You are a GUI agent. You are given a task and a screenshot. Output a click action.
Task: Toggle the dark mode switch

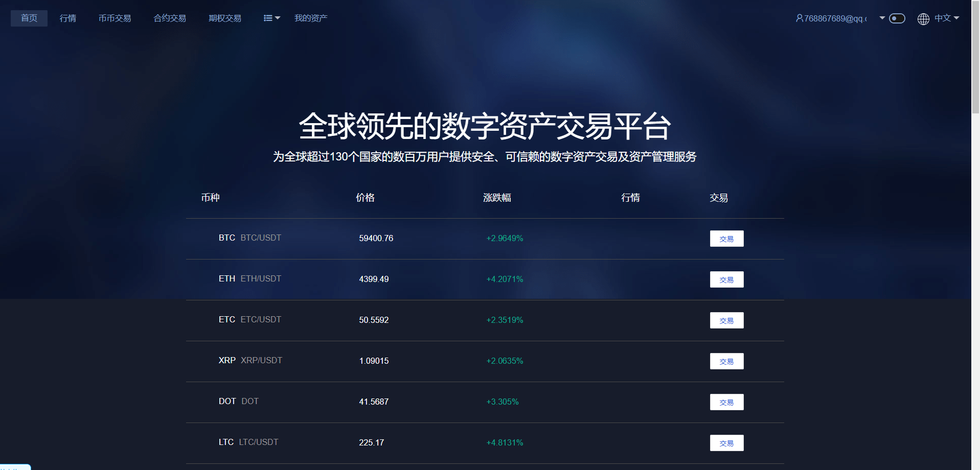(897, 18)
